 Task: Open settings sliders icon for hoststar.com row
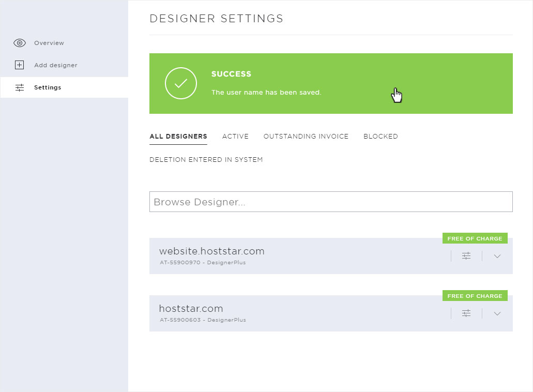point(466,313)
